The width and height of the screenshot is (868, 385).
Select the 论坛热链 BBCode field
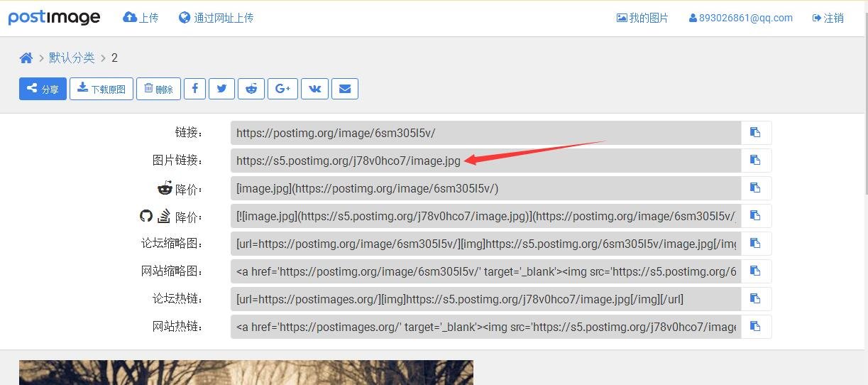pyautogui.click(x=486, y=299)
